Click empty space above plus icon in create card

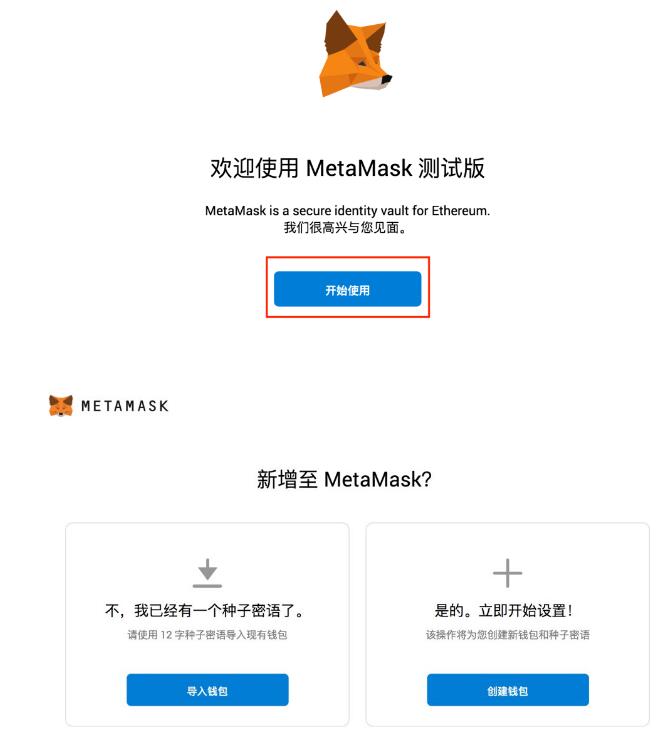pos(507,540)
